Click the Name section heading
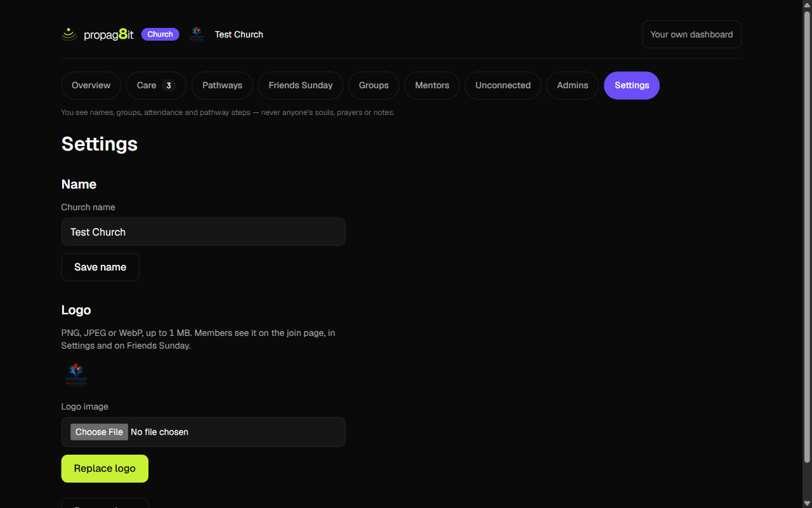This screenshot has width=812, height=508. pos(79,184)
